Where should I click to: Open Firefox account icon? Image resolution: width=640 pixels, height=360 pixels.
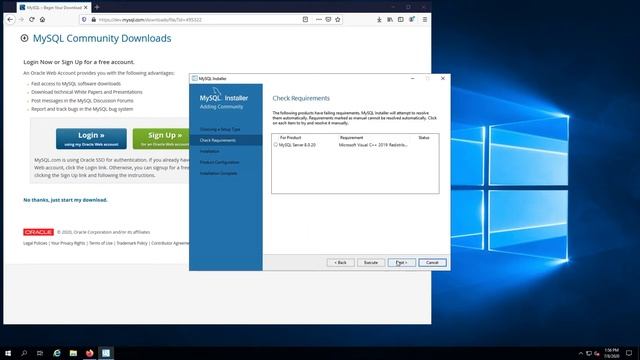[x=412, y=19]
